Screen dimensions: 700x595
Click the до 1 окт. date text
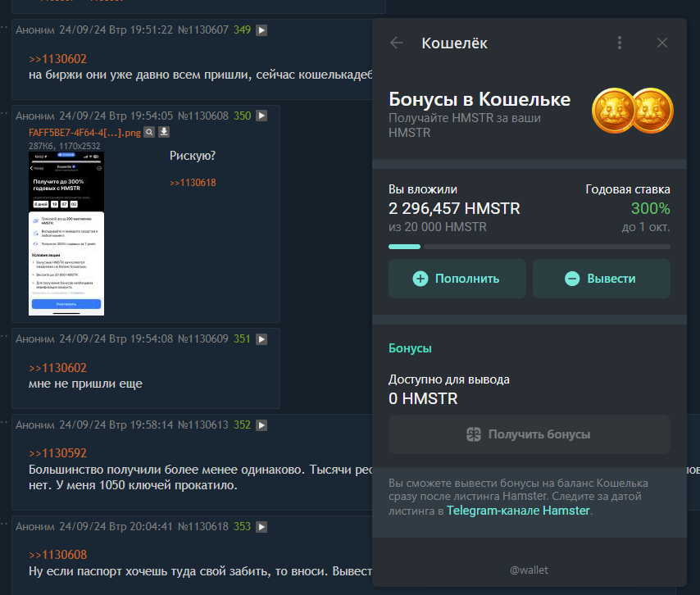[646, 227]
